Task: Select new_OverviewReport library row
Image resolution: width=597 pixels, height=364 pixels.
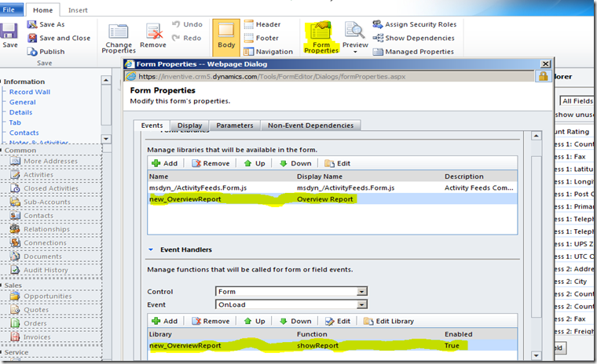Action: pos(332,199)
